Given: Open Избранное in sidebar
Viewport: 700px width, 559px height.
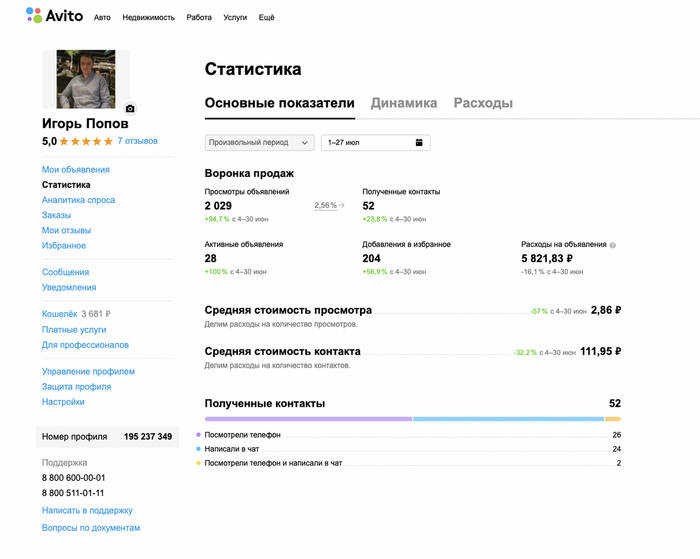Looking at the screenshot, I should (x=64, y=246).
